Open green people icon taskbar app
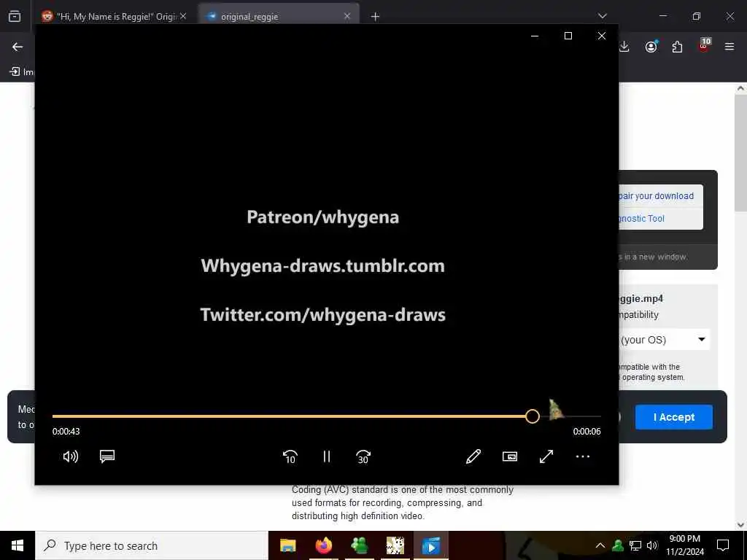 [359, 545]
